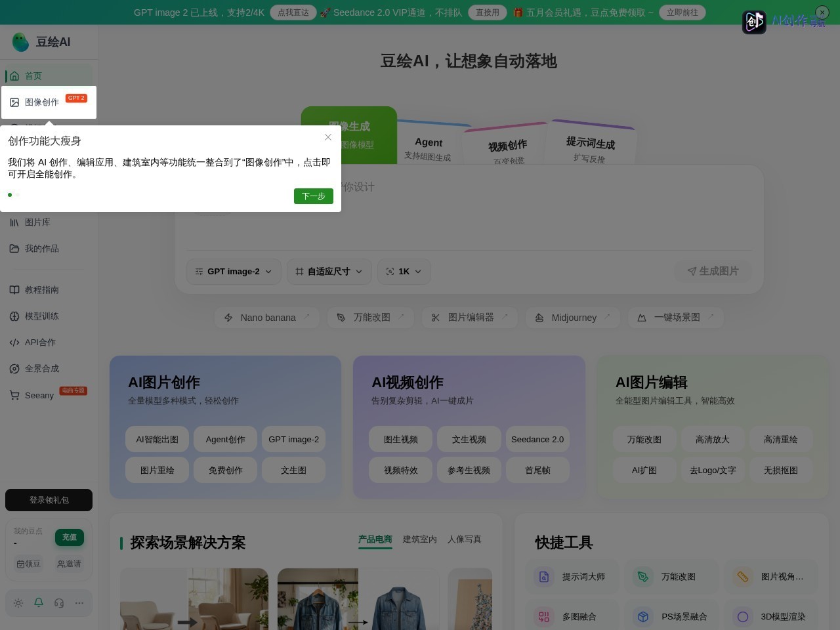Switch to 图像生成 tab
The width and height of the screenshot is (840, 630).
349,135
